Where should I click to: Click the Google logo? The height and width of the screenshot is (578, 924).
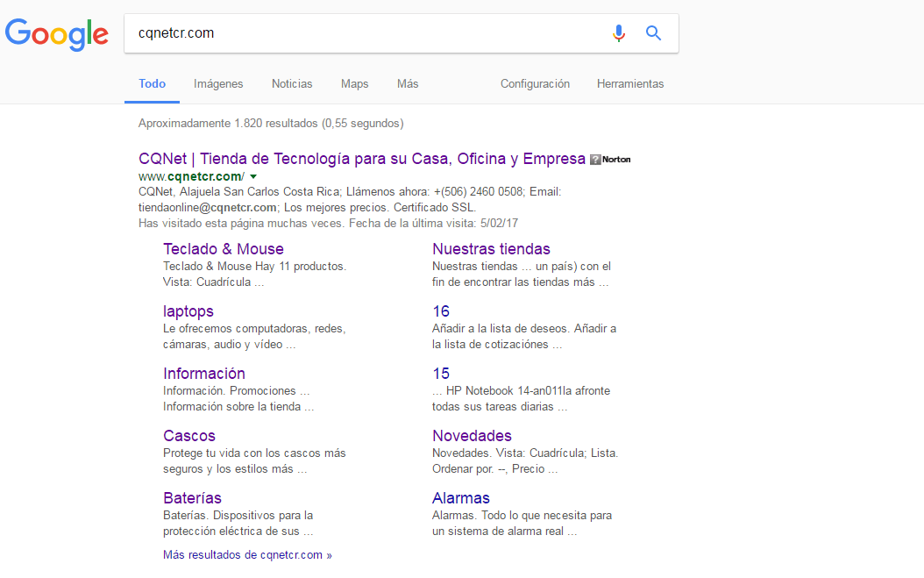click(57, 33)
